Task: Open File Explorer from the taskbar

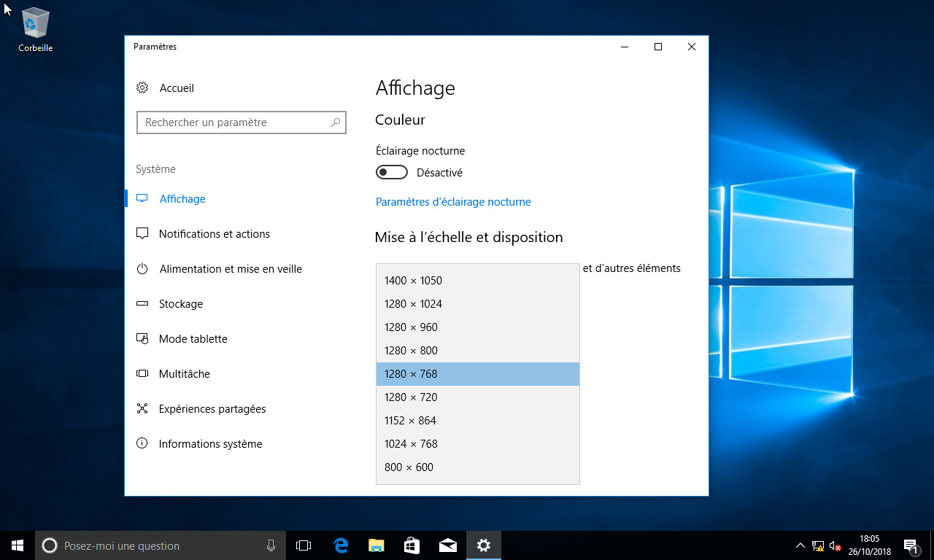Action: 376,545
